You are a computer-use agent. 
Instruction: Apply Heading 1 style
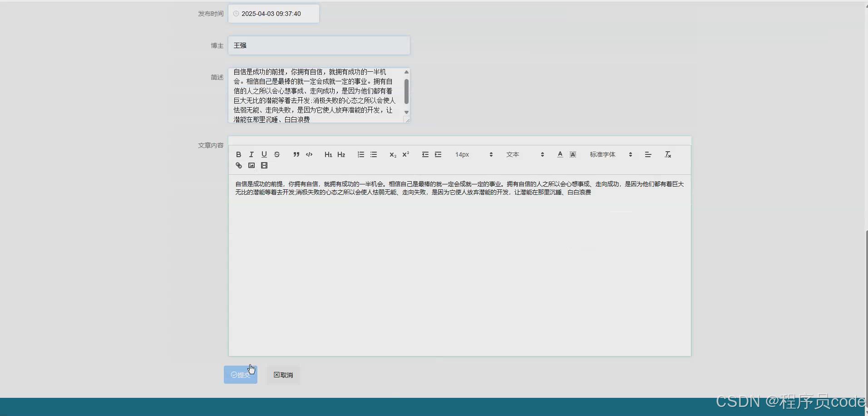[x=328, y=154]
